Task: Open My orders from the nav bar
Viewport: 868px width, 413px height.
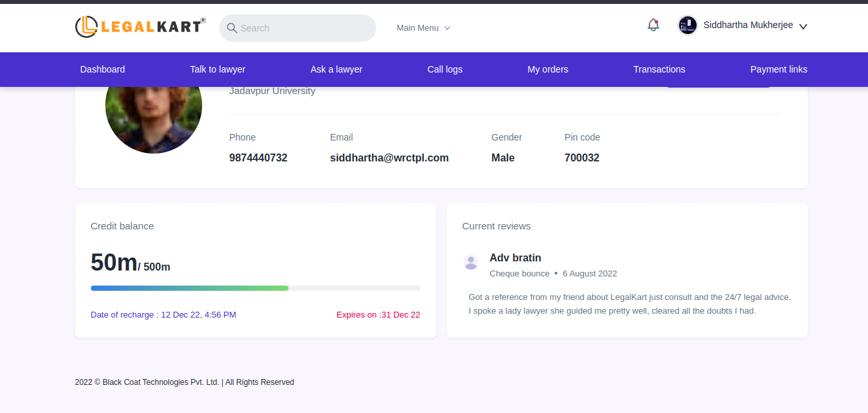Action: [x=547, y=69]
